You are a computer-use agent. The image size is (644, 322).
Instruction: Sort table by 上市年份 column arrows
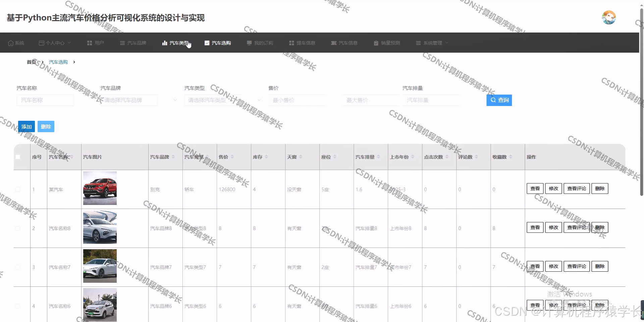click(413, 157)
